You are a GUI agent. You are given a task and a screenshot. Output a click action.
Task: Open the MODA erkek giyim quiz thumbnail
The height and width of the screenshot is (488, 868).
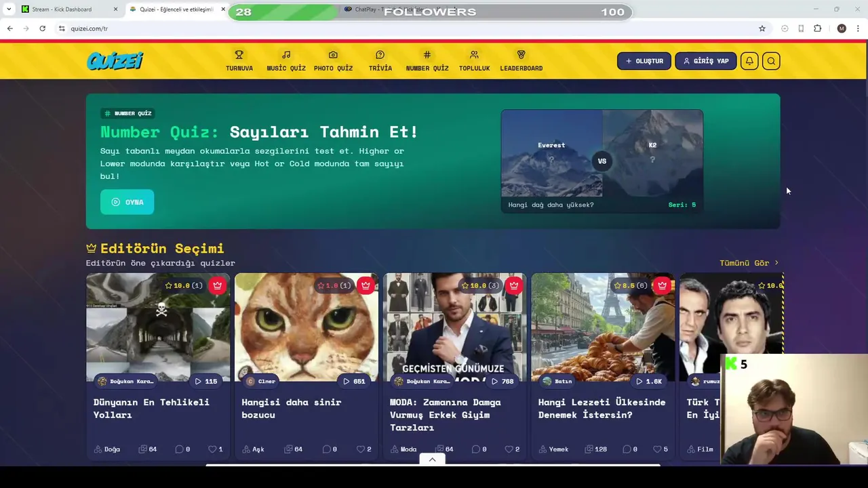click(455, 327)
